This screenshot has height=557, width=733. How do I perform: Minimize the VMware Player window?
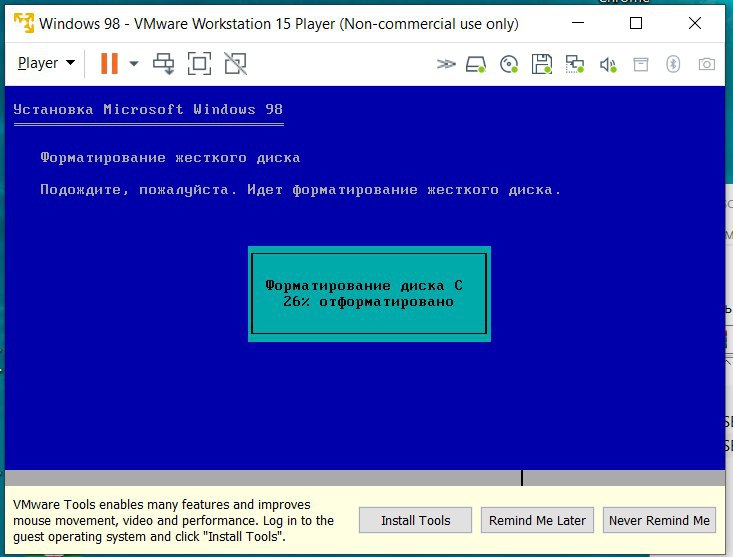[578, 22]
